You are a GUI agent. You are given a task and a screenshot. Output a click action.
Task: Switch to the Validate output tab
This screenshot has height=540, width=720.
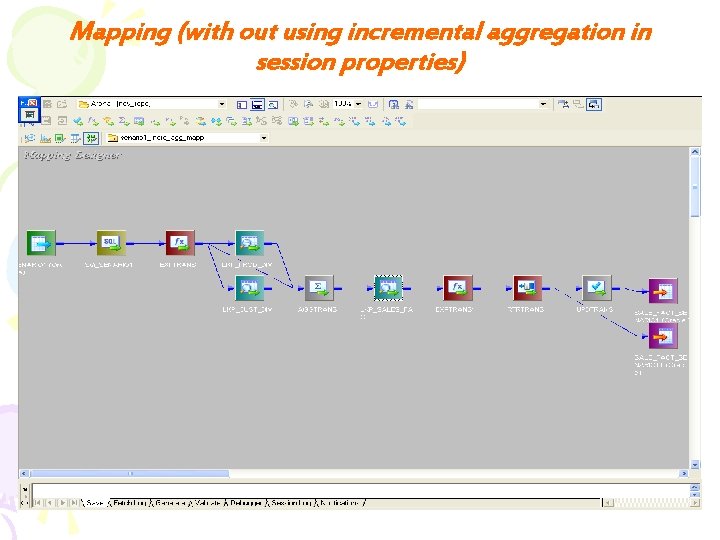[208, 503]
